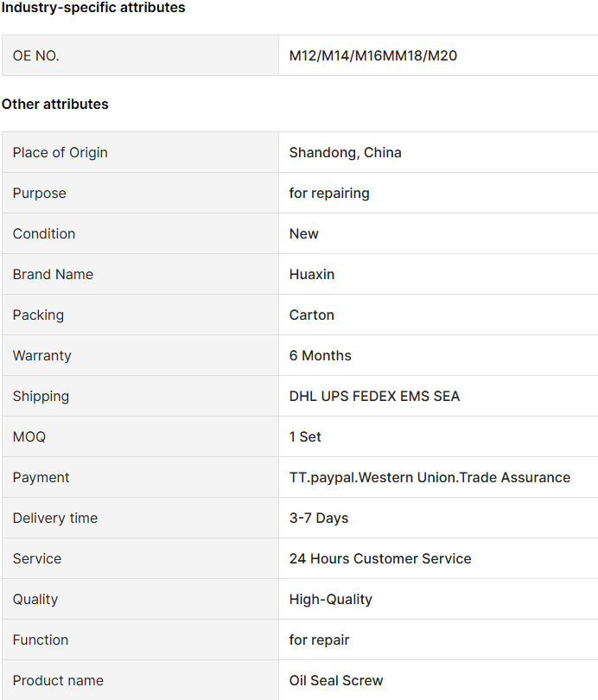
Task: Select the 'for repairing' purpose value
Action: click(x=329, y=194)
